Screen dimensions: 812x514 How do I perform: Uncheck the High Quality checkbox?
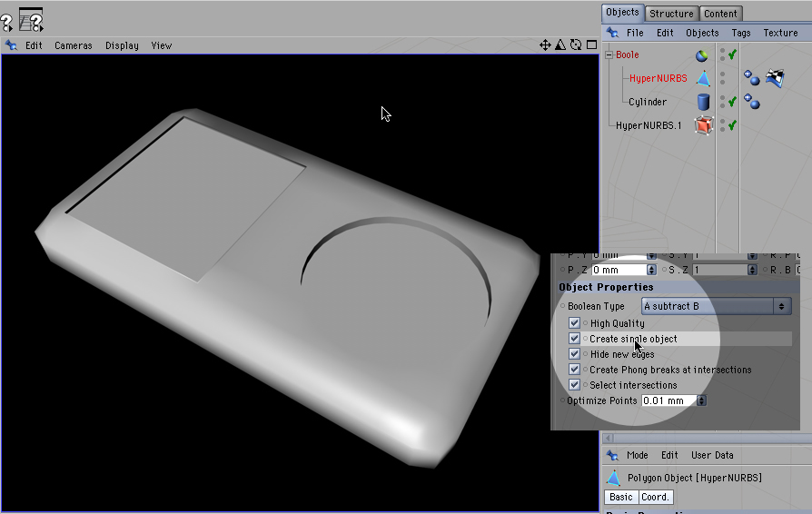[574, 323]
